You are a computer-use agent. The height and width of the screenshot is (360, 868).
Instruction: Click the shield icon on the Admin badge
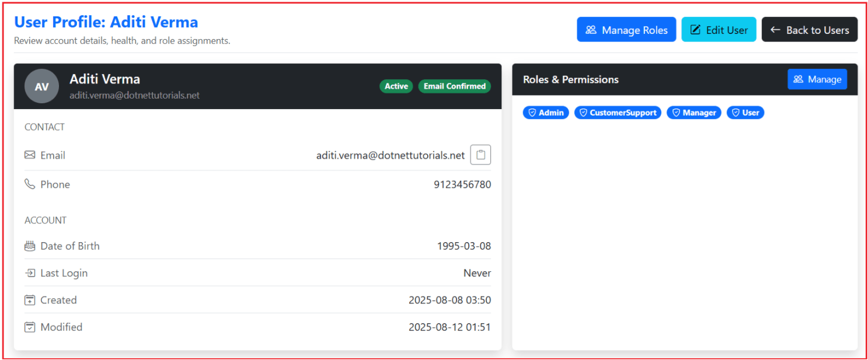(533, 112)
